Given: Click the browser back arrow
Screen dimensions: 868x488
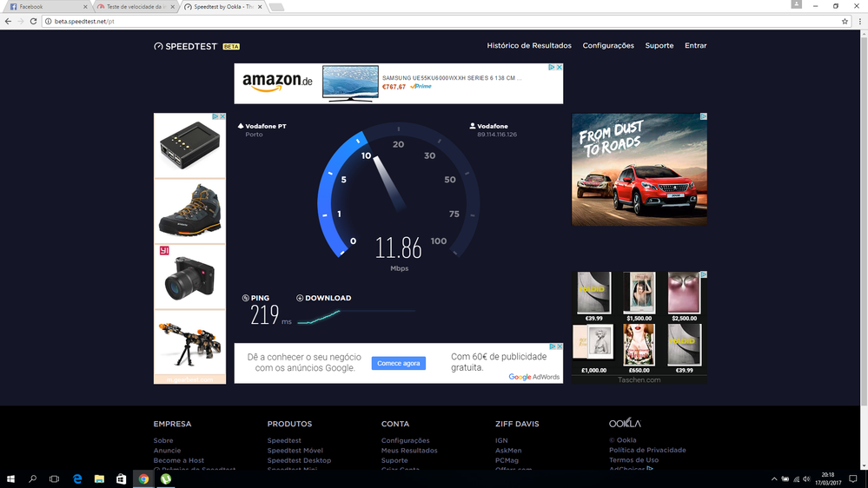Looking at the screenshot, I should pyautogui.click(x=9, y=21).
